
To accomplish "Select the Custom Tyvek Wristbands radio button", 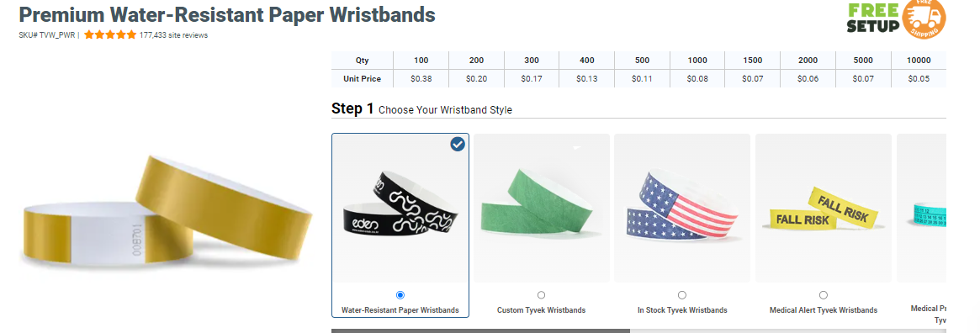I will (x=541, y=295).
